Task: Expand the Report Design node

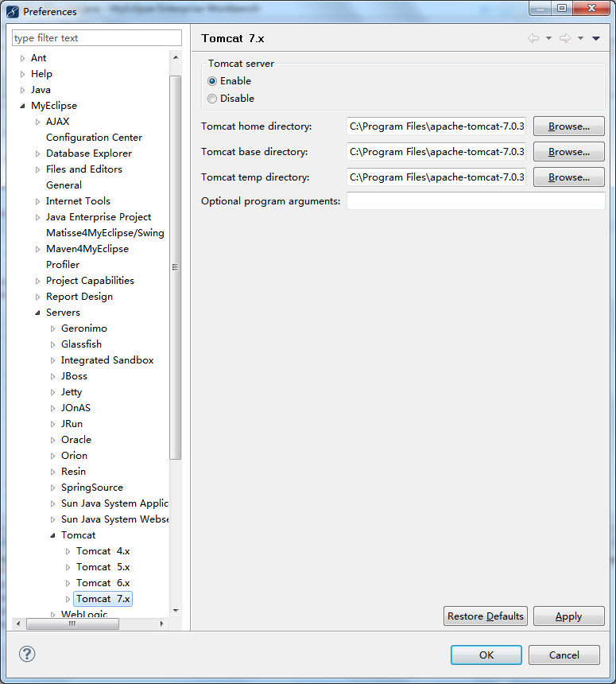Action: click(x=37, y=297)
